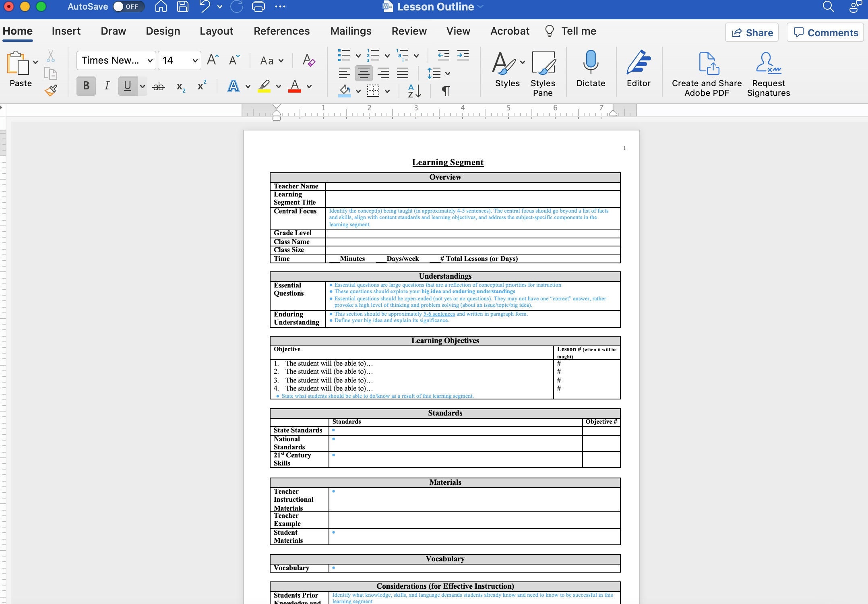
Task: Use the Format Painter
Action: (51, 90)
